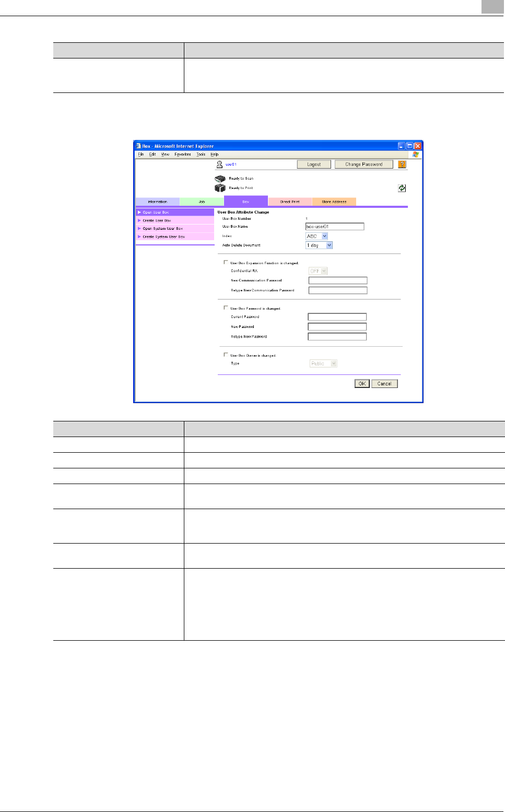Image resolution: width=505 pixels, height=812 pixels.
Task: Check User Box Expansion Function is changed
Action: pyautogui.click(x=226, y=262)
